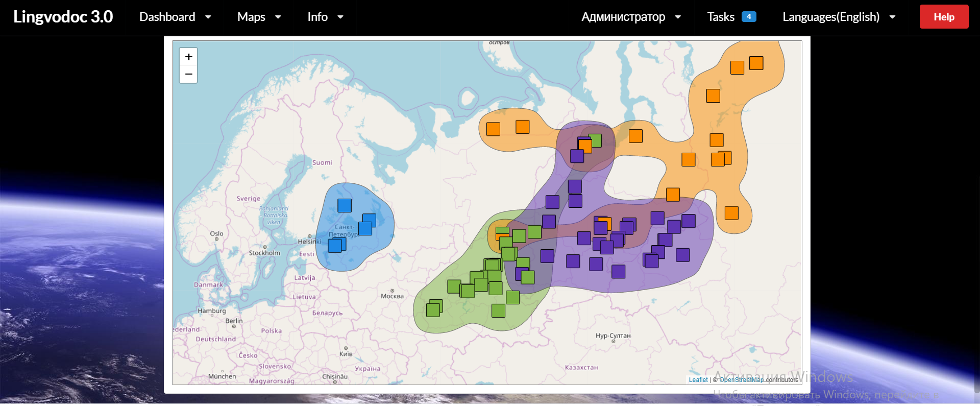Expand the Info menu

click(x=325, y=17)
